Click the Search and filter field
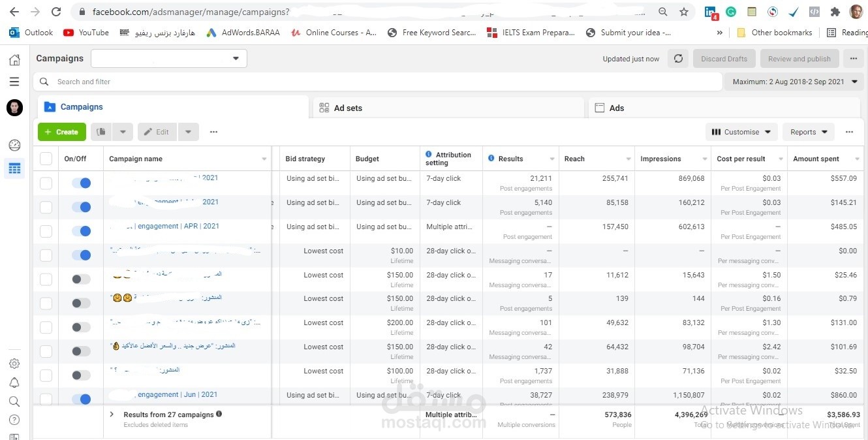This screenshot has width=868, height=440. point(378,82)
